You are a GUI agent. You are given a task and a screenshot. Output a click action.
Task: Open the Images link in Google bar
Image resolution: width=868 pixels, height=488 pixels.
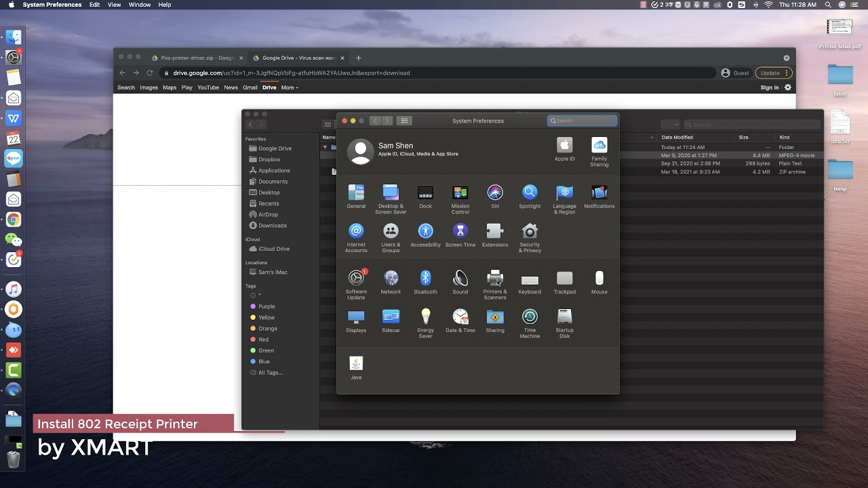[149, 87]
